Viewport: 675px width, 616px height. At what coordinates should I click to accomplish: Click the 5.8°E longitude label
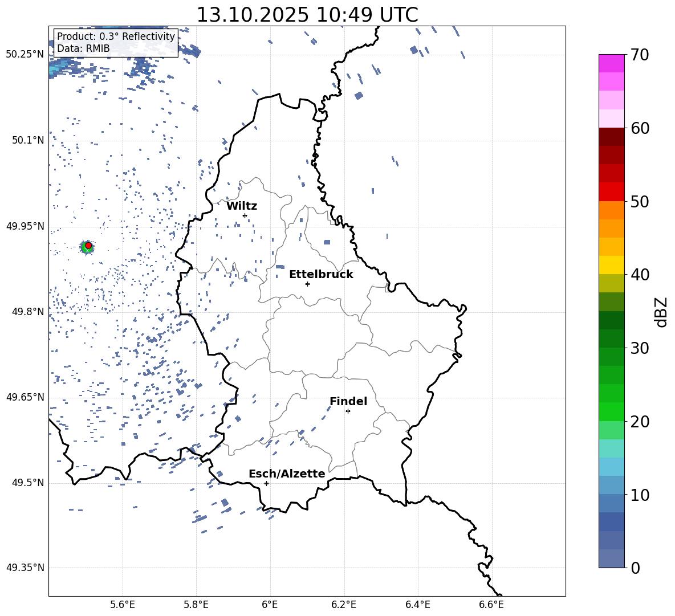196,605
